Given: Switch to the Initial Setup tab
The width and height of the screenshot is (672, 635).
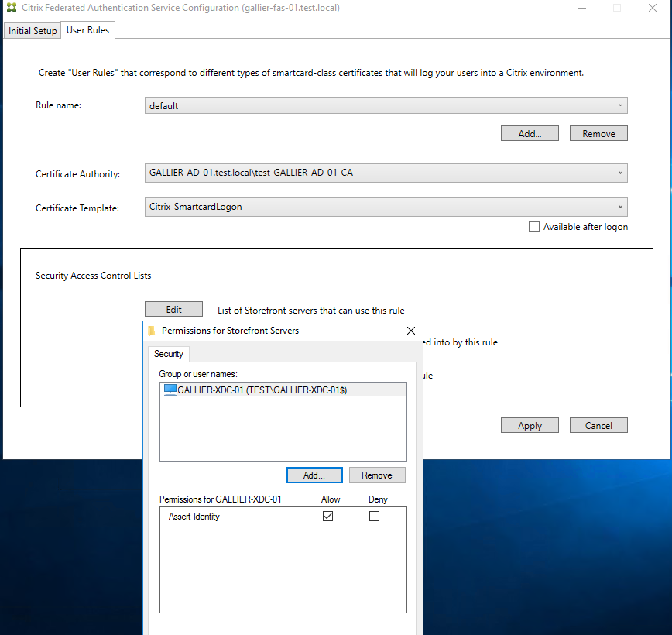Looking at the screenshot, I should (x=33, y=31).
